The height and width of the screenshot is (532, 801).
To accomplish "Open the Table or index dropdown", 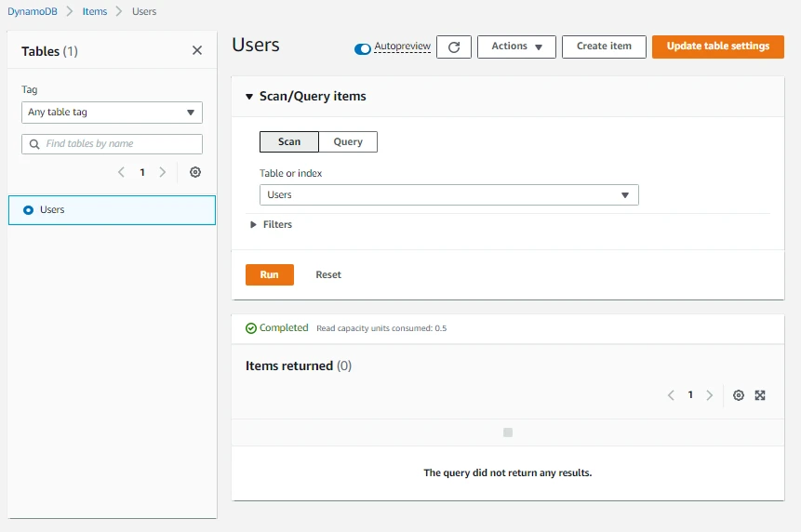I will (x=448, y=195).
